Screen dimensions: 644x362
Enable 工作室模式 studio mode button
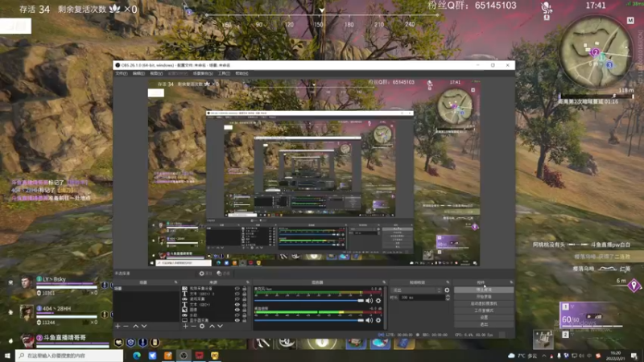(484, 311)
